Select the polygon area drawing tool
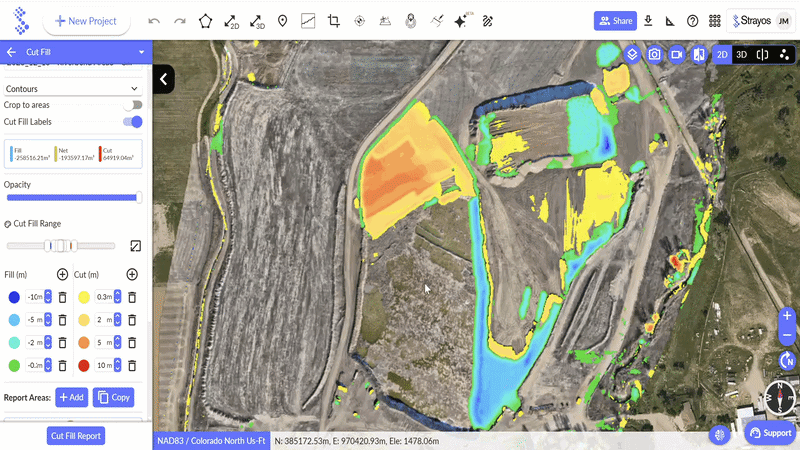Viewport: 800px width, 450px height. coord(205,20)
